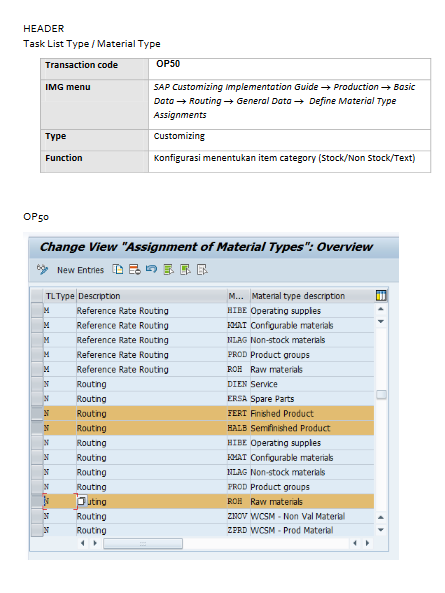Click 'Spare Parts' cell

click(312, 399)
